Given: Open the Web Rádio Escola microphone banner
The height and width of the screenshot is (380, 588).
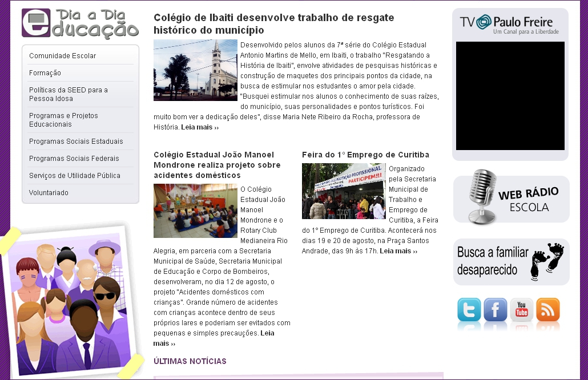Looking at the screenshot, I should (x=511, y=199).
